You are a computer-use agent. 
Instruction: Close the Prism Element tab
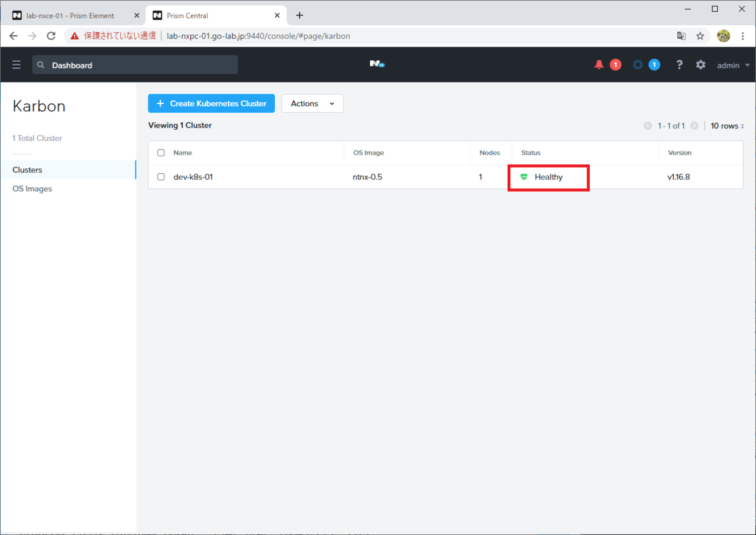(137, 15)
